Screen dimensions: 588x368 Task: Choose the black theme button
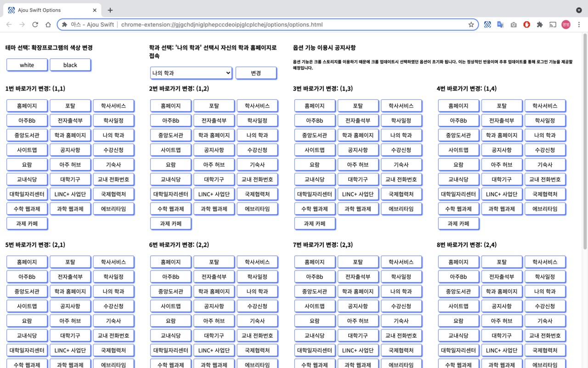tap(70, 65)
